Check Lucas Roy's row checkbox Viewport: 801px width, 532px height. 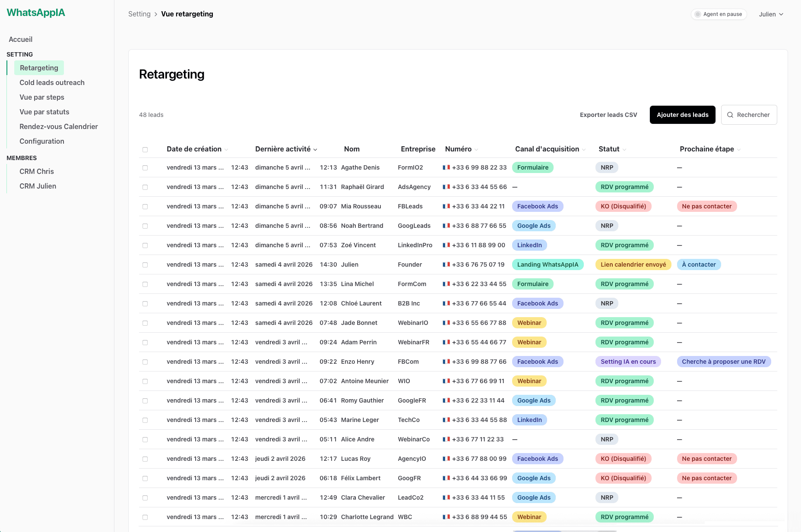(x=145, y=459)
